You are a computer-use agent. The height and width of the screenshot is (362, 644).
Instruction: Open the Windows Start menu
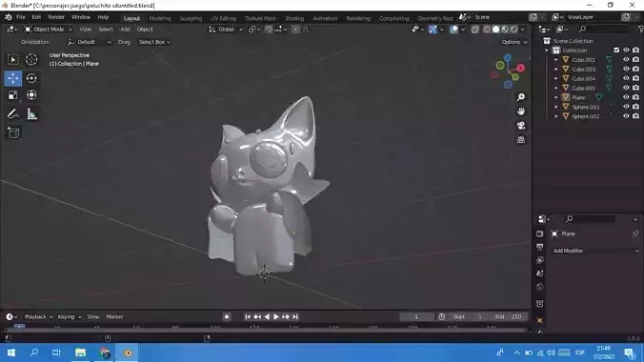pyautogui.click(x=11, y=352)
